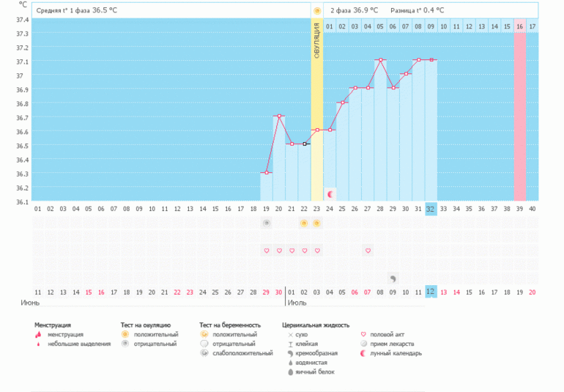Click the phase 2 average temperature label
This screenshot has width=564, height=392.
click(355, 10)
